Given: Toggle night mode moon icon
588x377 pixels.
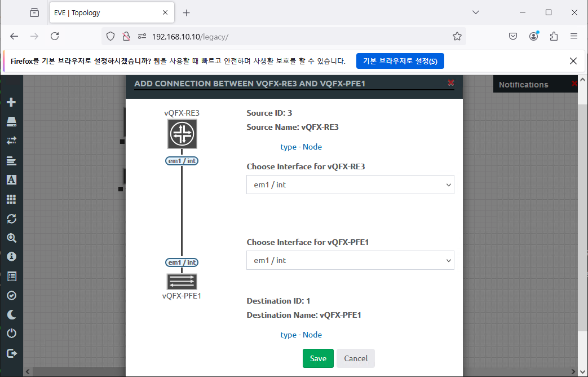Looking at the screenshot, I should (11, 315).
